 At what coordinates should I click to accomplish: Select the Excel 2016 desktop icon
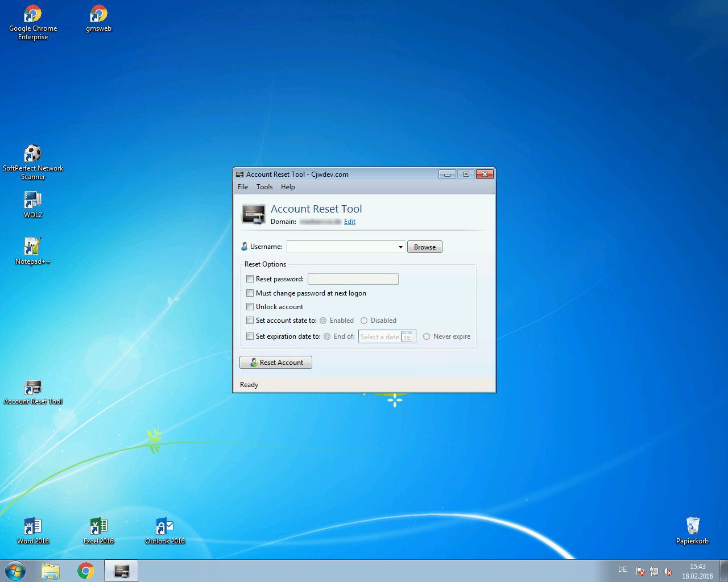pyautogui.click(x=98, y=527)
